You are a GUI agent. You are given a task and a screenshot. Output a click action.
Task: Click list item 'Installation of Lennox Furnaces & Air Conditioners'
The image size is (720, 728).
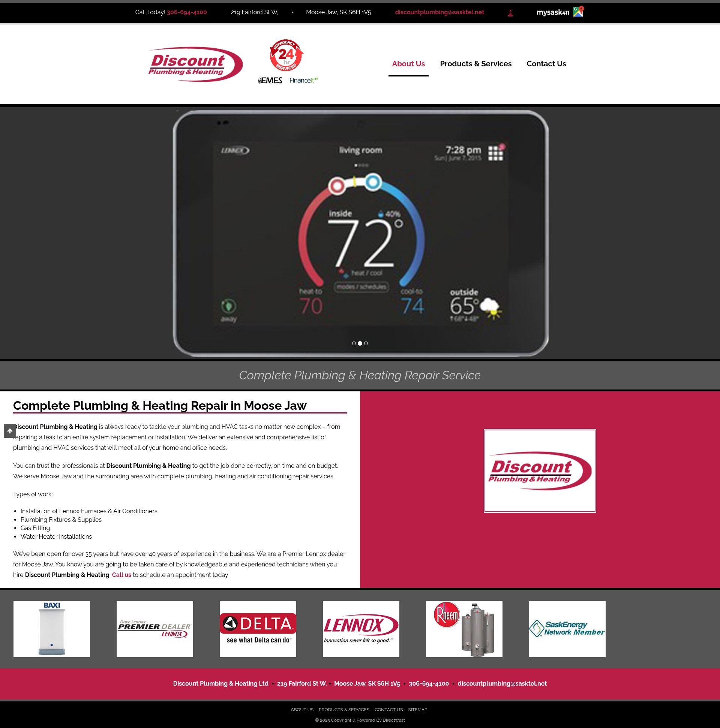point(89,511)
